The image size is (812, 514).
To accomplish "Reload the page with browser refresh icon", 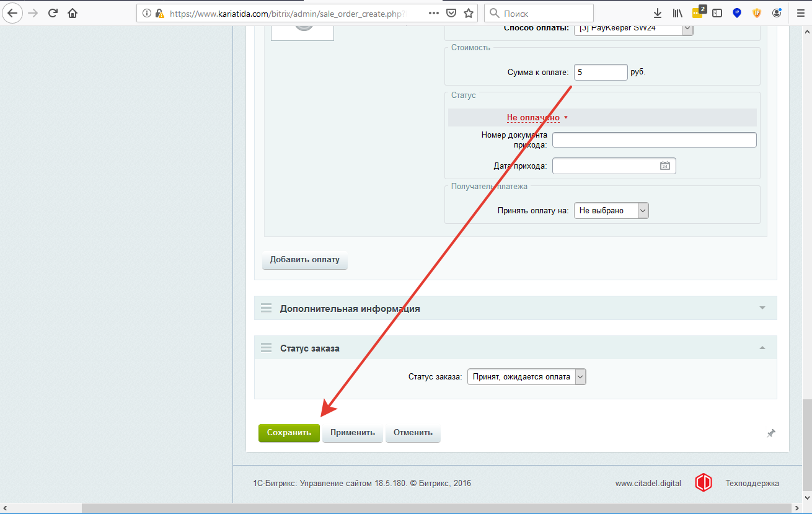I will (53, 13).
